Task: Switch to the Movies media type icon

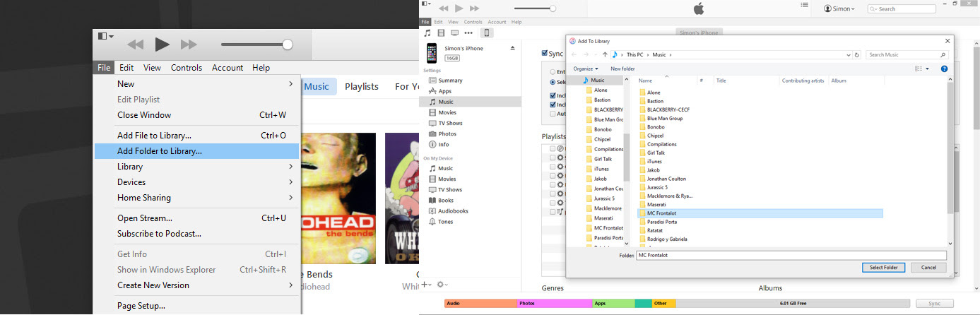Action: pos(441,32)
